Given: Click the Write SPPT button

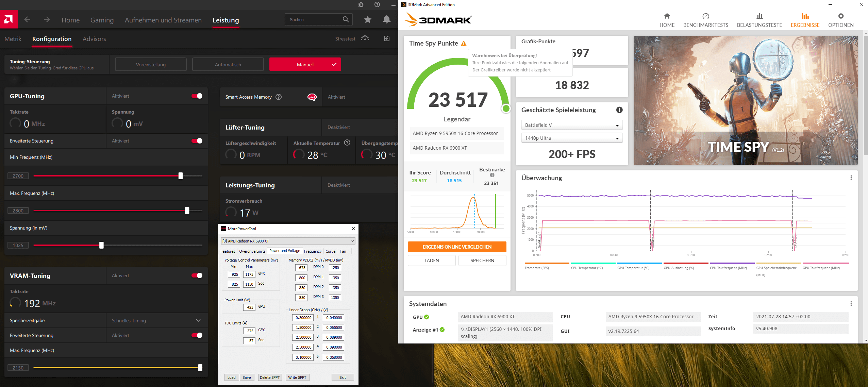Looking at the screenshot, I should (x=297, y=377).
